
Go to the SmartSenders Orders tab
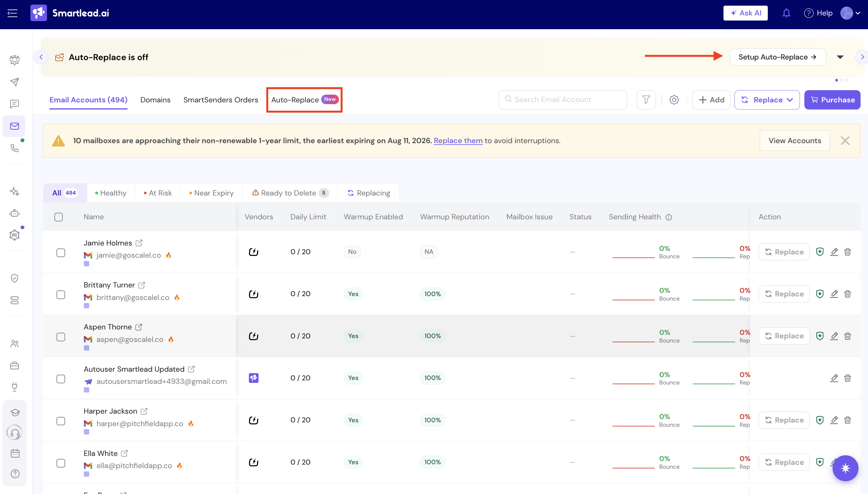click(221, 100)
